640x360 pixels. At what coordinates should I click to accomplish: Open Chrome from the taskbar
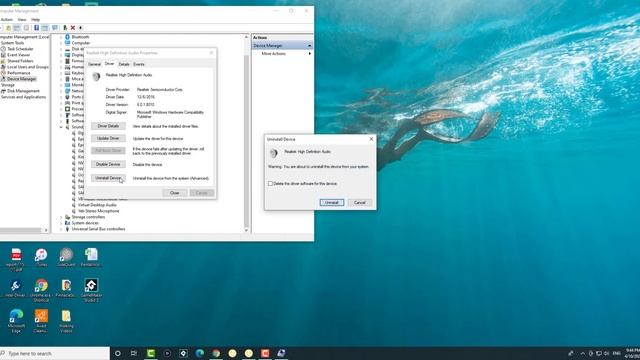pyautogui.click(x=216, y=353)
